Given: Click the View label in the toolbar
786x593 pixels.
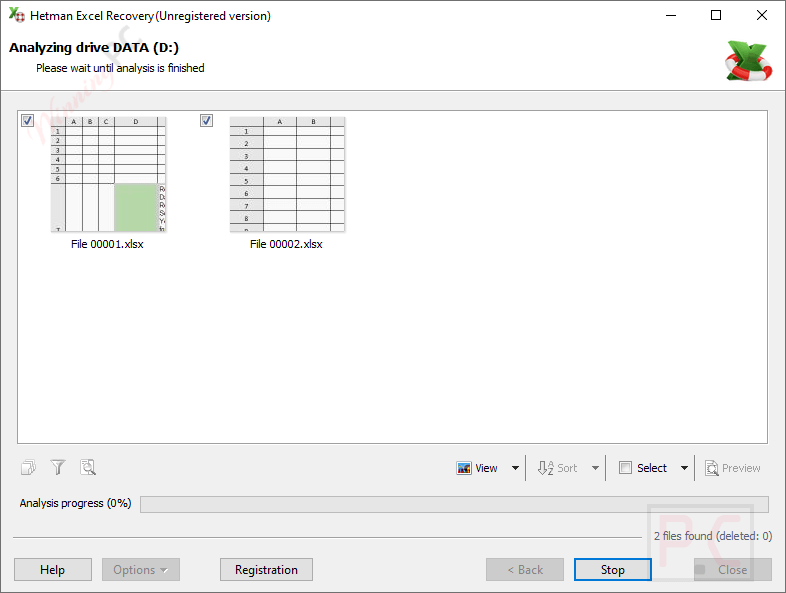Looking at the screenshot, I should (486, 468).
